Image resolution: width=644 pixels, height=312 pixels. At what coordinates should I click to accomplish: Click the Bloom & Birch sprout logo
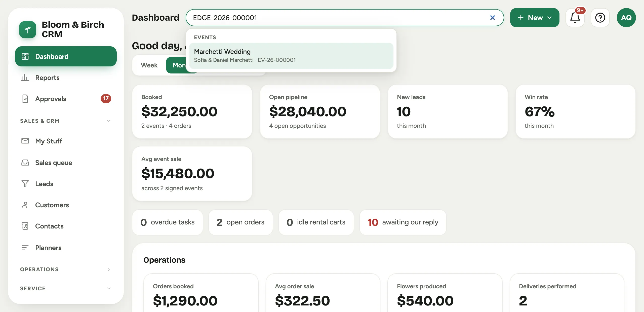tap(28, 30)
